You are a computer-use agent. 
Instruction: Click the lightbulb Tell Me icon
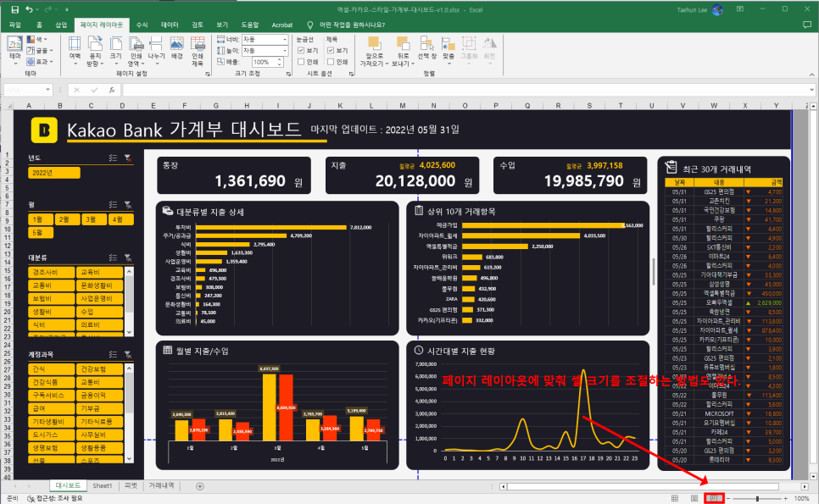(x=309, y=25)
